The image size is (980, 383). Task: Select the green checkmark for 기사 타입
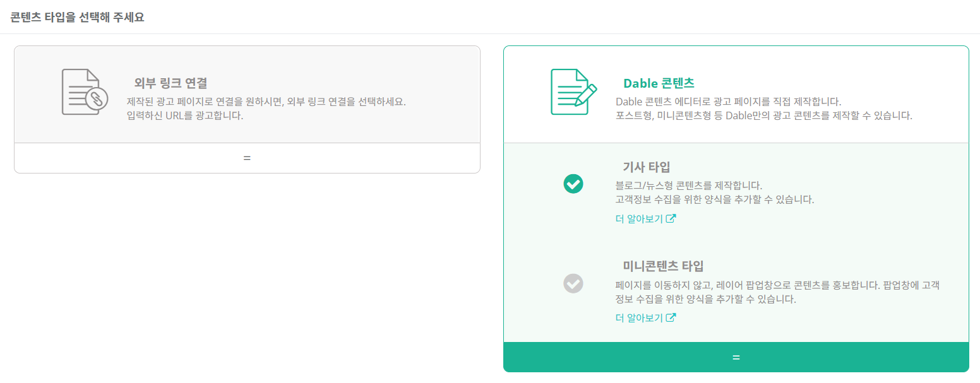573,184
